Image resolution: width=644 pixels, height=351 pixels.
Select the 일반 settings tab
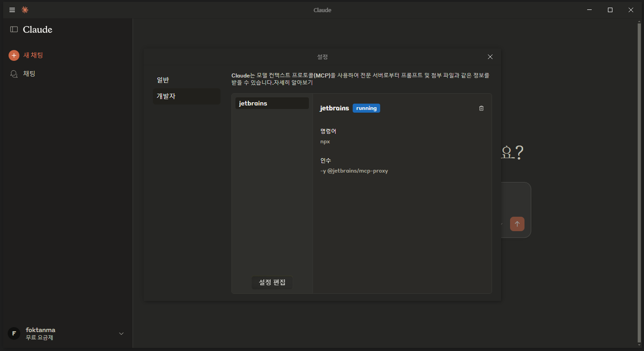(187, 80)
